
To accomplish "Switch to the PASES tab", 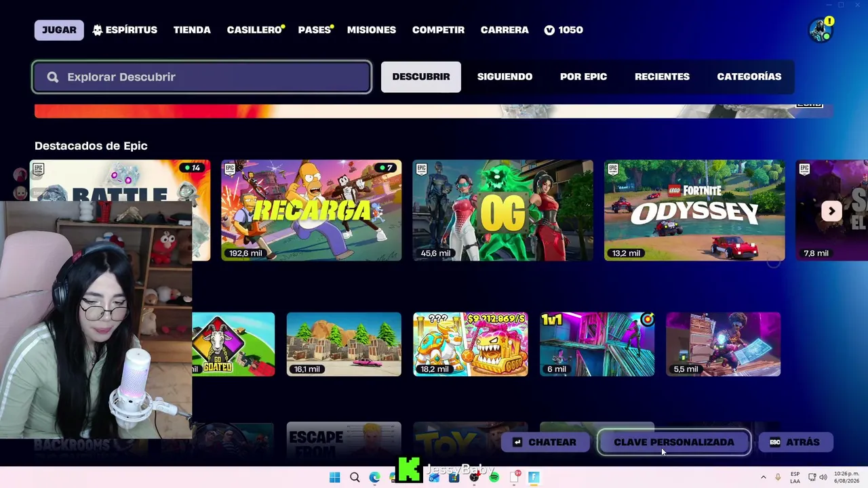I will [315, 30].
